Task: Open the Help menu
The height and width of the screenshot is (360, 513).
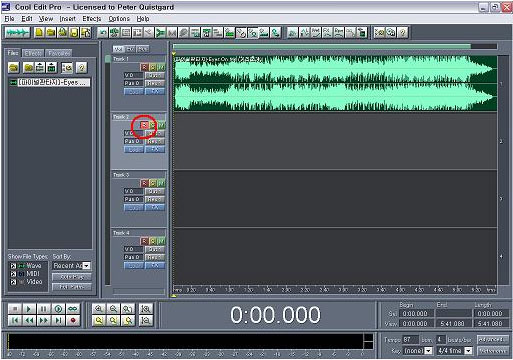Action: click(143, 19)
